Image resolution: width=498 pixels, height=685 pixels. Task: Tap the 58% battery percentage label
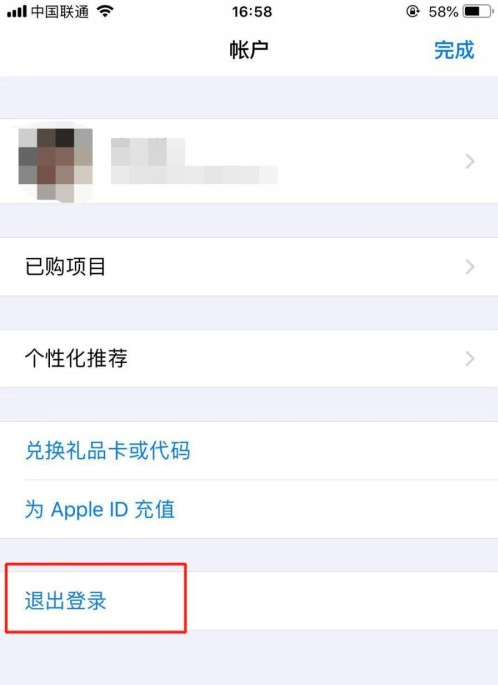[x=443, y=12]
